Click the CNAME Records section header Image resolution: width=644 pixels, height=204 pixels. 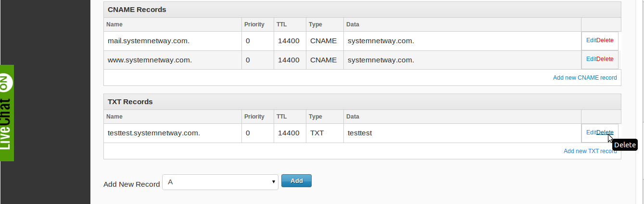[137, 10]
